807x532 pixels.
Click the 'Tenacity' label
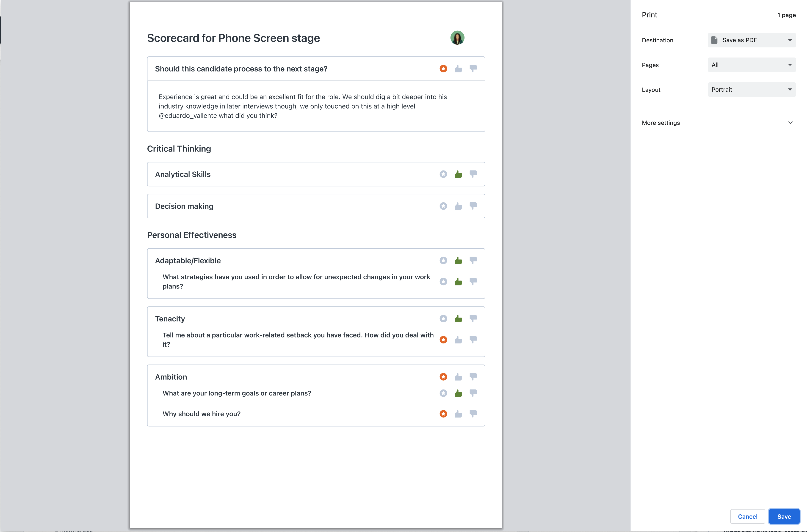170,319
